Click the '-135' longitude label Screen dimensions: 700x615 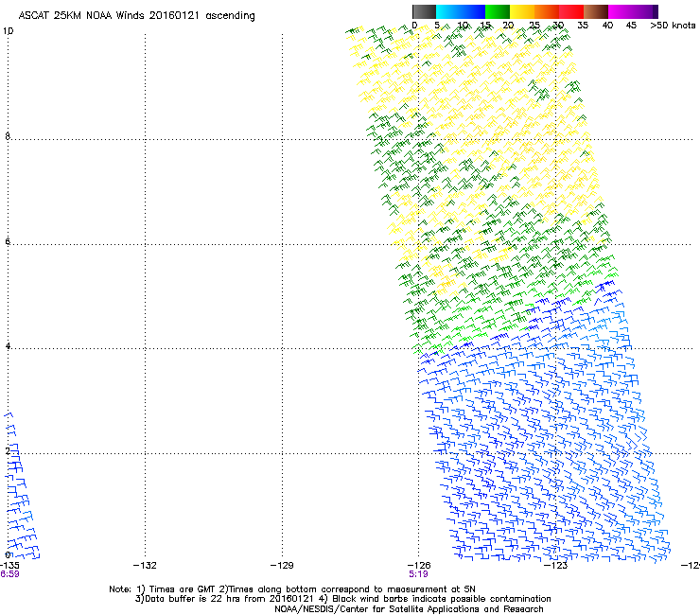point(9,566)
